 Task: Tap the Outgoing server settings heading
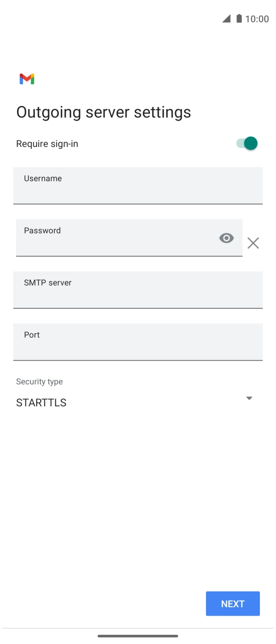(103, 112)
